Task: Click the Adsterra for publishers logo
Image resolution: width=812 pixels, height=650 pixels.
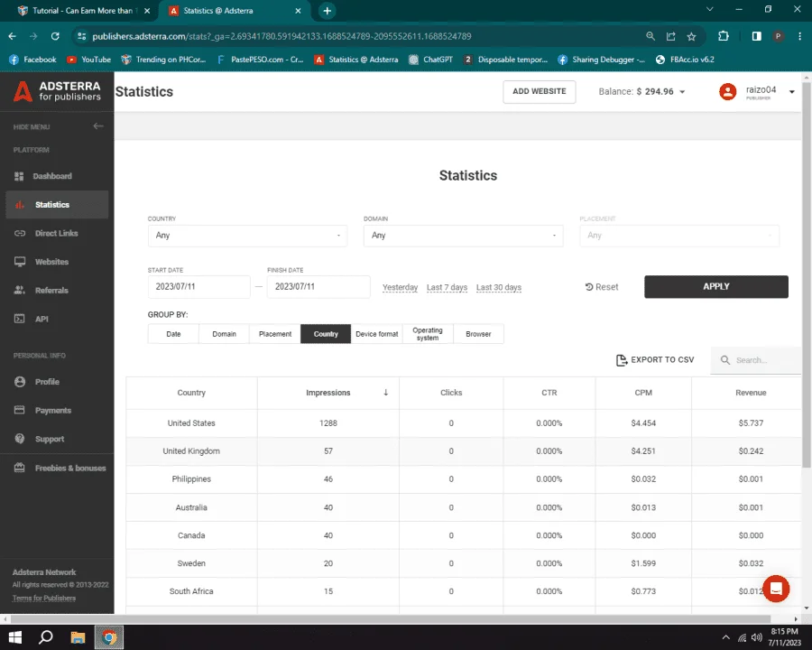Action: (57, 91)
